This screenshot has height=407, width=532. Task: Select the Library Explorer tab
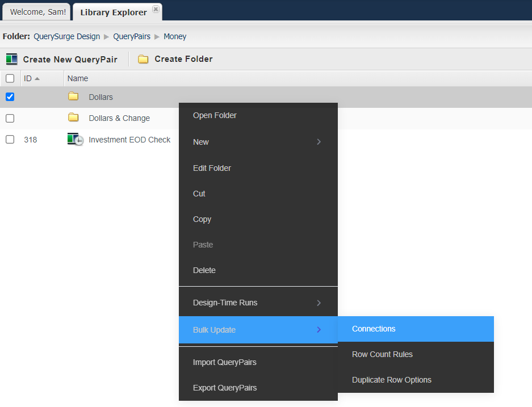pos(118,12)
